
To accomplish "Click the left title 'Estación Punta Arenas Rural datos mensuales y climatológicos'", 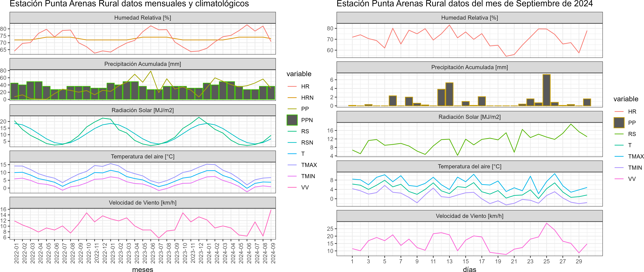I will point(129,4).
